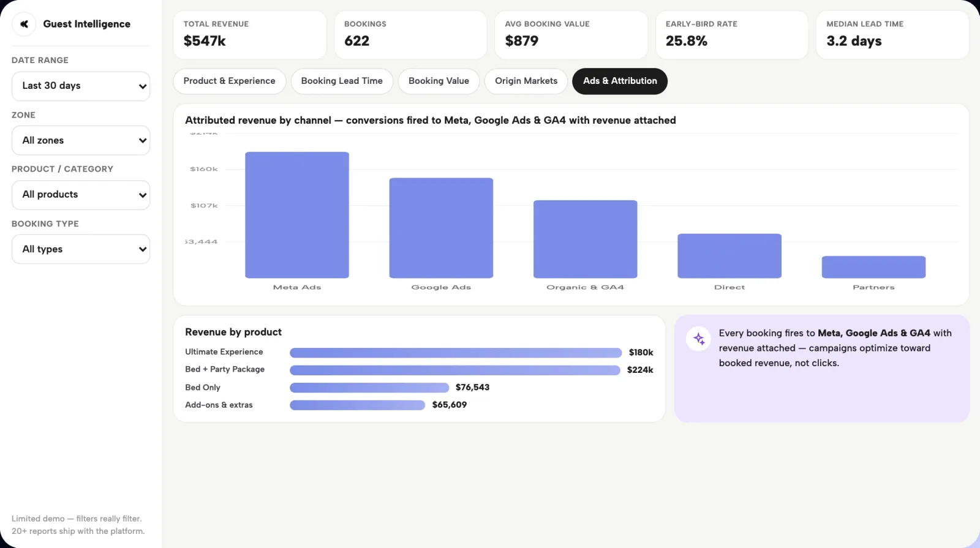Expand the All products dropdown

(81, 195)
